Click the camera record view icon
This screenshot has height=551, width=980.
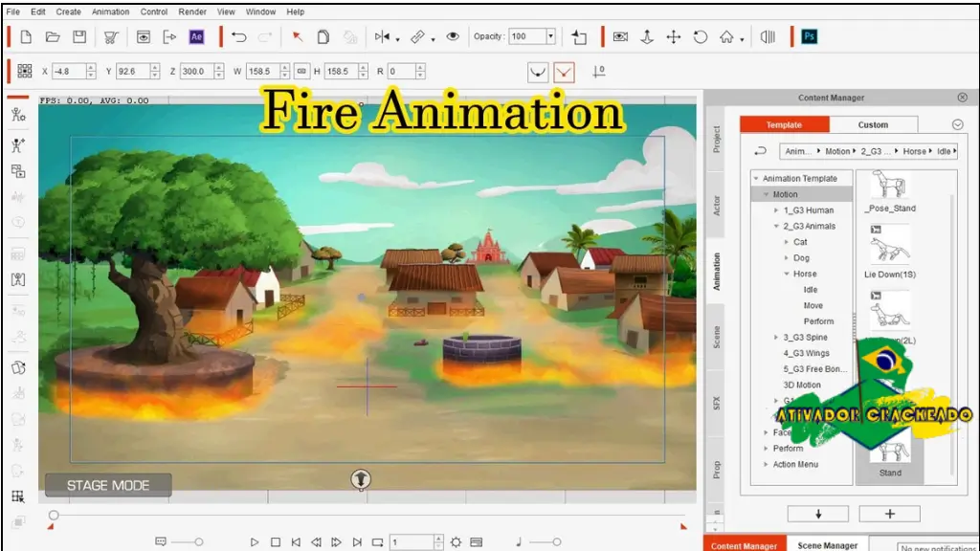620,37
